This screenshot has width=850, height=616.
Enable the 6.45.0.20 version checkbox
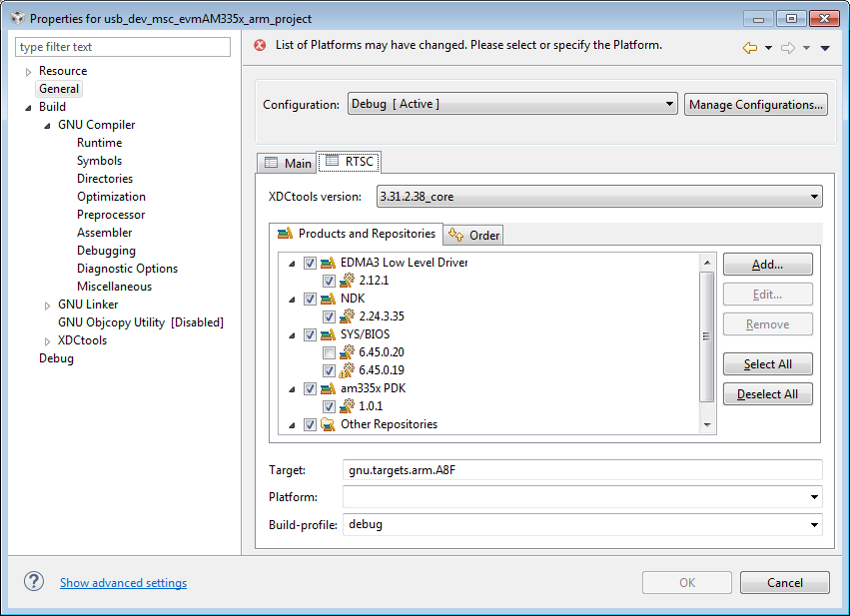[329, 352]
